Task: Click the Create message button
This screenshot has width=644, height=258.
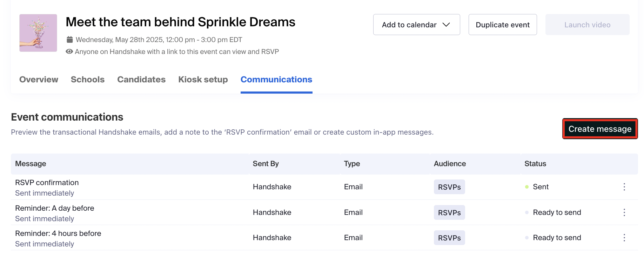Action: [x=600, y=129]
